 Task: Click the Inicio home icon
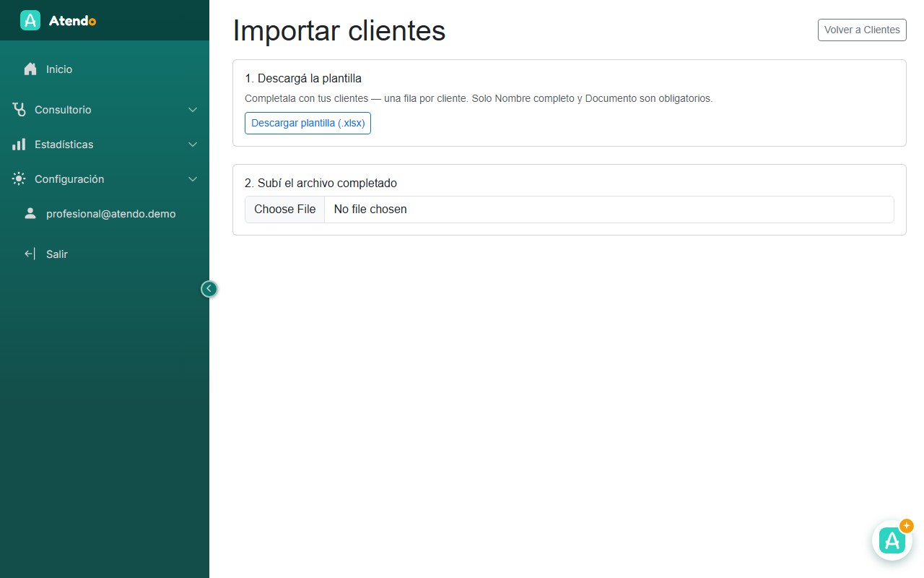30,69
